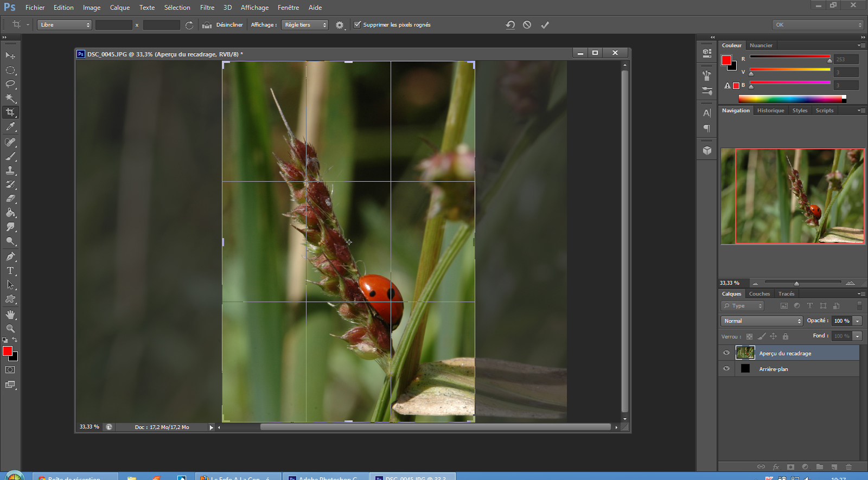Select the Smudge tool
Viewport: 868px width, 480px height.
(x=10, y=227)
